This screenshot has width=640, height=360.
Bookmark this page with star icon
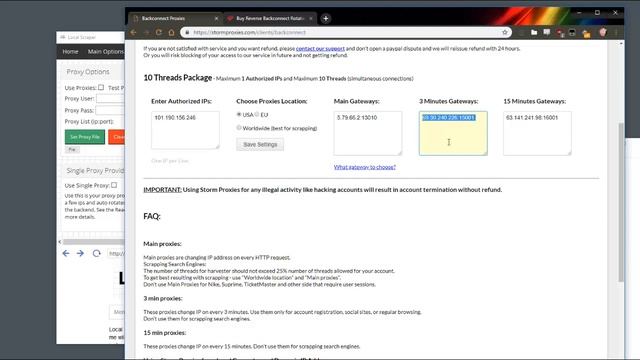click(505, 32)
